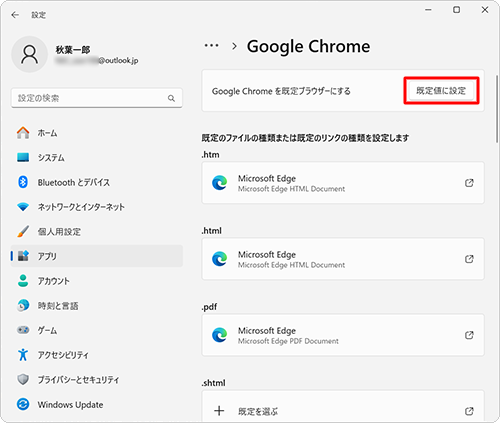This screenshot has height=423, width=500.
Task: Open Windows Update page
Action: click(x=97, y=404)
